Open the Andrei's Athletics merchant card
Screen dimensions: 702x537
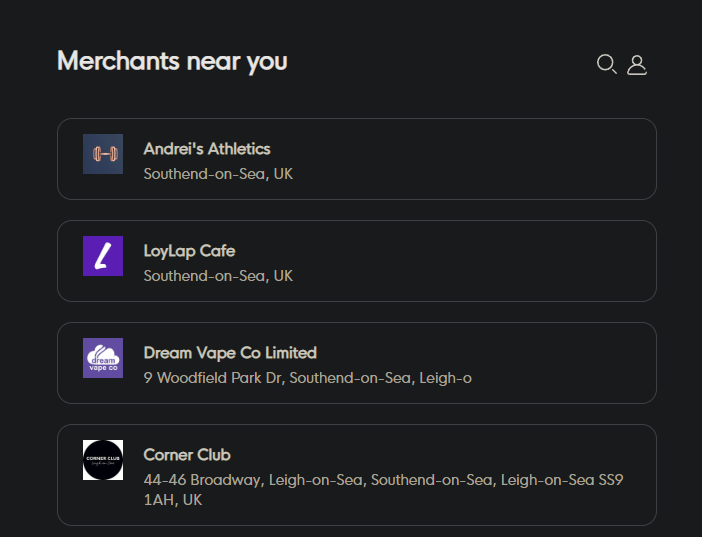click(x=450, y=159)
